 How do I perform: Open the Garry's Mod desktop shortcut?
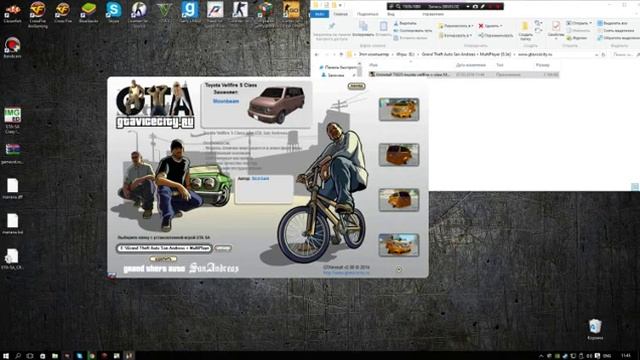click(190, 10)
